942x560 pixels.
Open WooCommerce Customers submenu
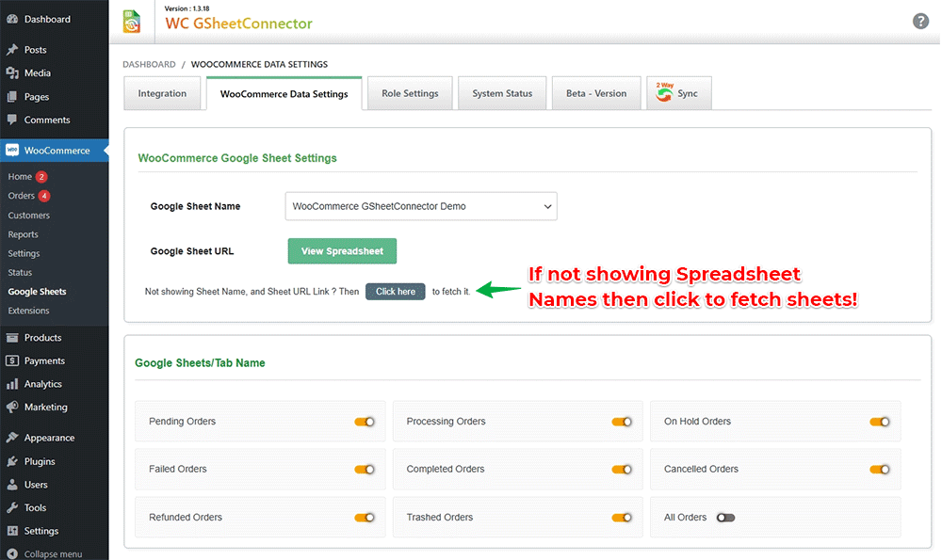point(29,216)
